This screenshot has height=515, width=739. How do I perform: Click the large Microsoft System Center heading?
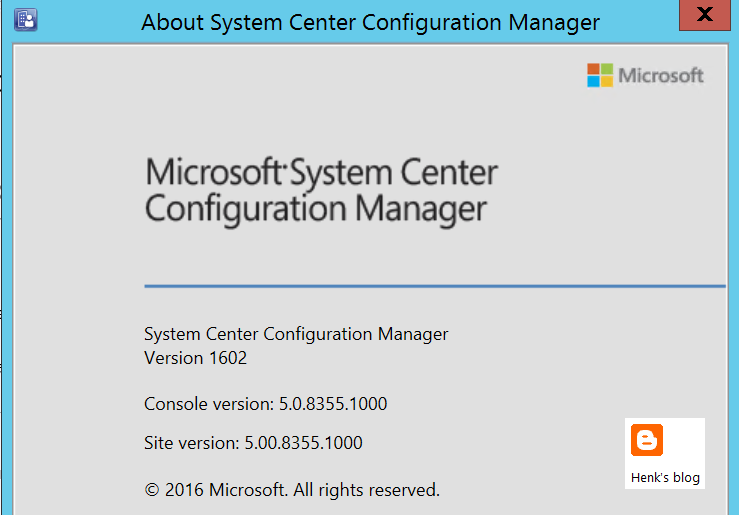point(321,172)
